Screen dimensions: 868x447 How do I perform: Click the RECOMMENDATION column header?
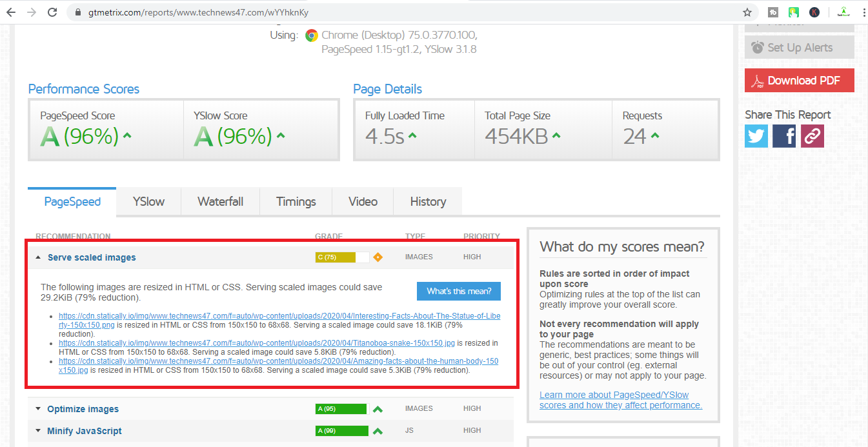[73, 237]
